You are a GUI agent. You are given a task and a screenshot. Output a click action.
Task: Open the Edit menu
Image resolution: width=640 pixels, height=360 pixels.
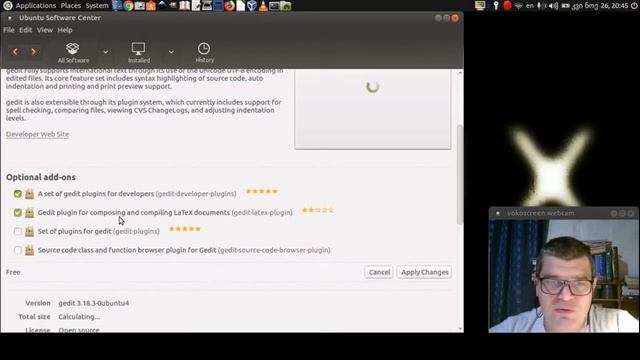[x=25, y=30]
